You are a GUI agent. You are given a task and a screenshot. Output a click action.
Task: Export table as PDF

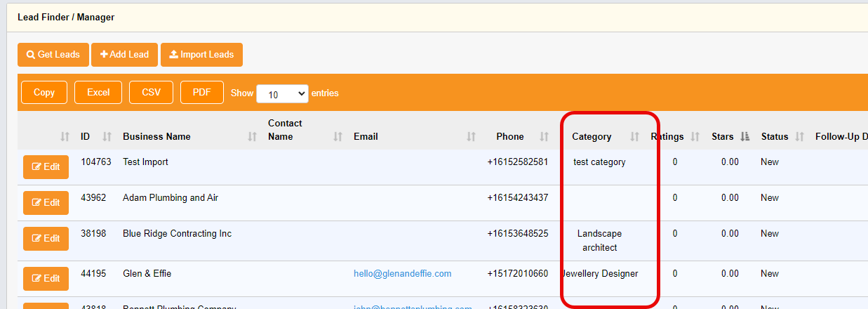202,93
